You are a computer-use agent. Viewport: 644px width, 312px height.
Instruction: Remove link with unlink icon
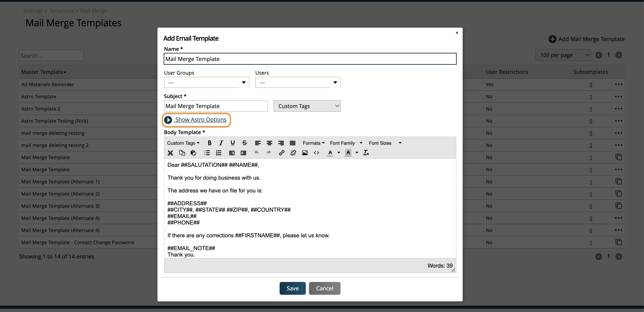[293, 153]
